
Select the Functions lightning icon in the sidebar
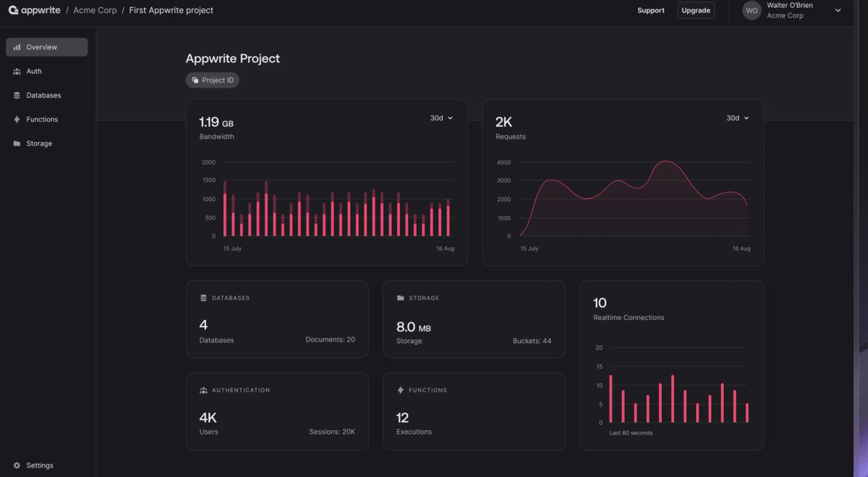(x=16, y=119)
